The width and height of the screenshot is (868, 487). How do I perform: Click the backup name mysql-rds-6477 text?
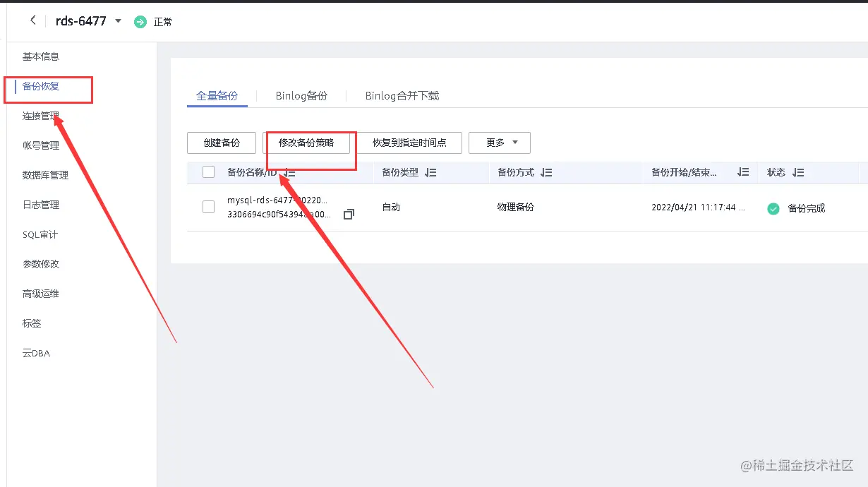(x=277, y=200)
